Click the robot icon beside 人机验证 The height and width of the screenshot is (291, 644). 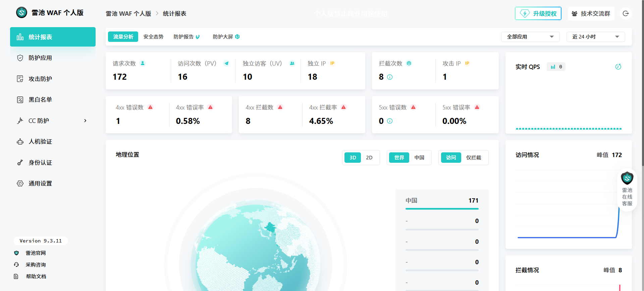[x=20, y=142]
